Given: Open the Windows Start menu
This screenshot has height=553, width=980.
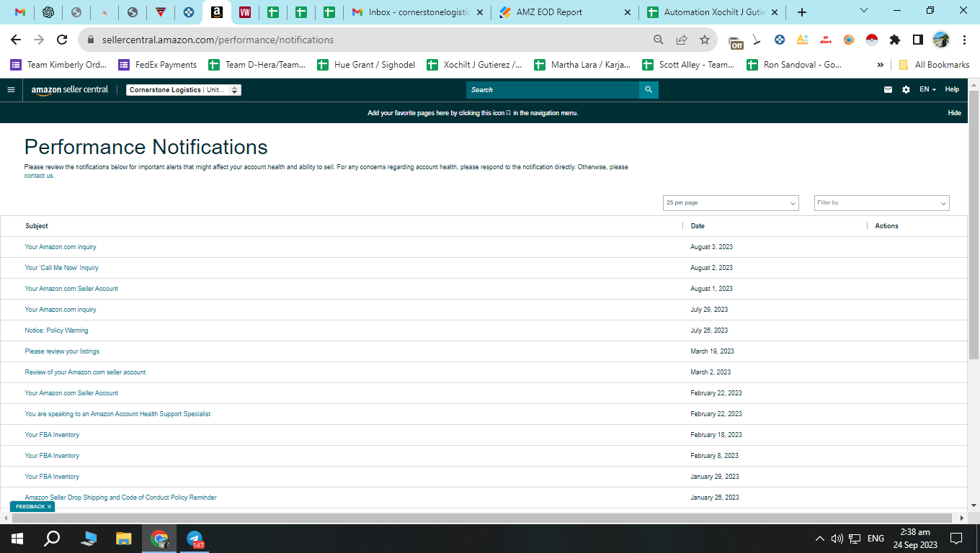Looking at the screenshot, I should 17,539.
